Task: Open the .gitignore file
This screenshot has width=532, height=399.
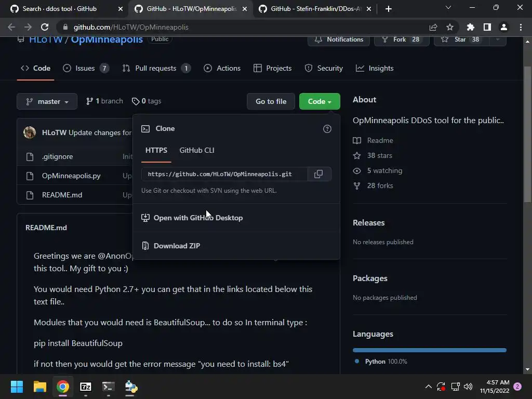Action: (57, 156)
